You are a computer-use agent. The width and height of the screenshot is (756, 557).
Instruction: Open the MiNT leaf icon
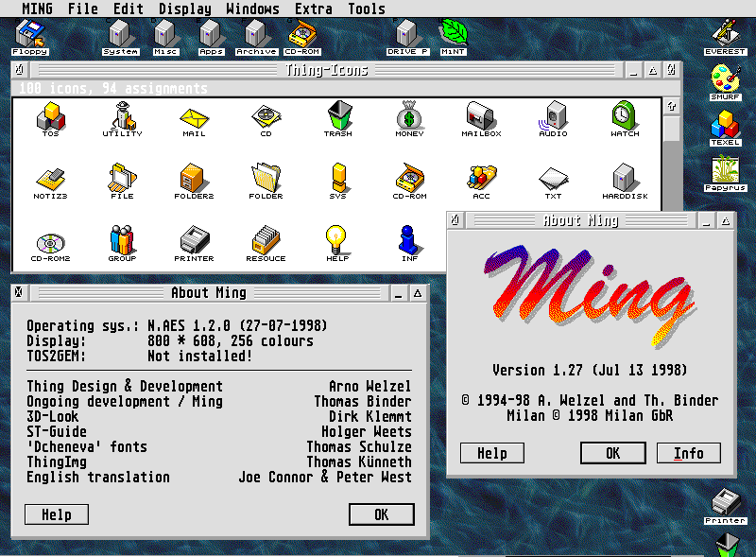coord(454,38)
